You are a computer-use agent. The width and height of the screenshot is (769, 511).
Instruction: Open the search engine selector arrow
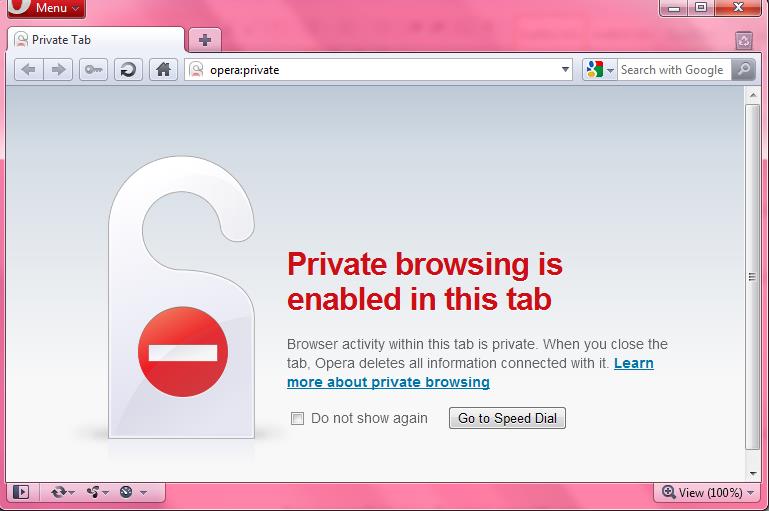tap(610, 71)
